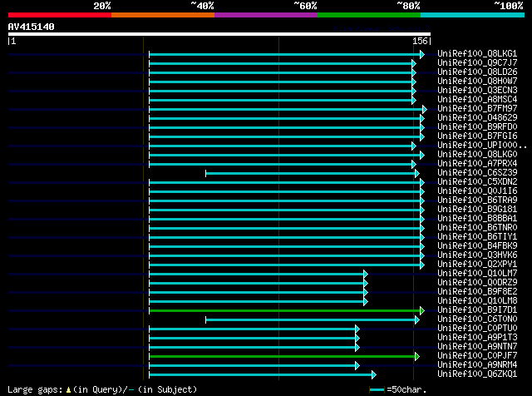Click the arrowhead ending the Q10LM7 alignment
The height and width of the screenshot is (396, 532).
click(x=366, y=274)
